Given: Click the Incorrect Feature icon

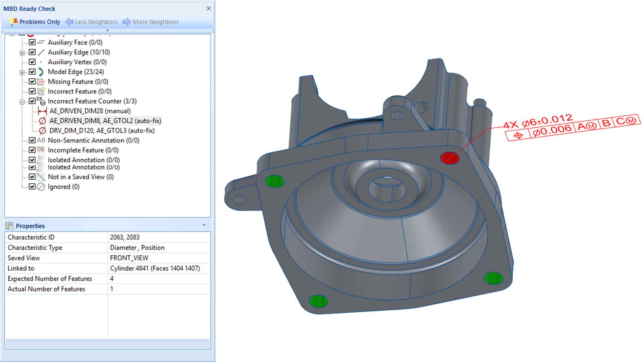Looking at the screenshot, I should (x=41, y=91).
